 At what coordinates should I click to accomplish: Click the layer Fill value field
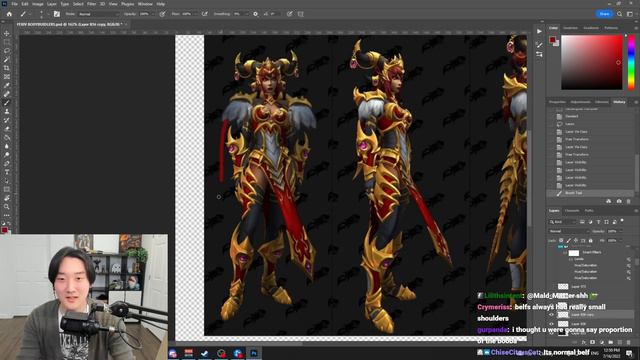(x=612, y=241)
